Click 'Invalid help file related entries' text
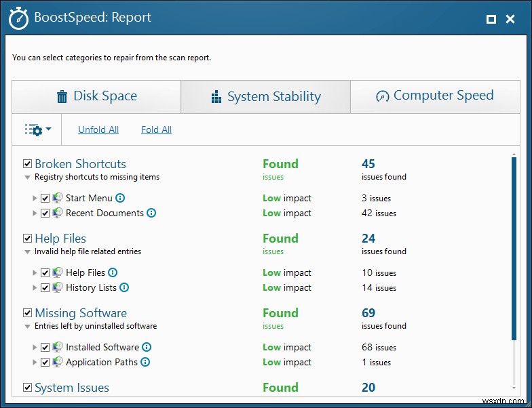This screenshot has width=532, height=408. (88, 251)
